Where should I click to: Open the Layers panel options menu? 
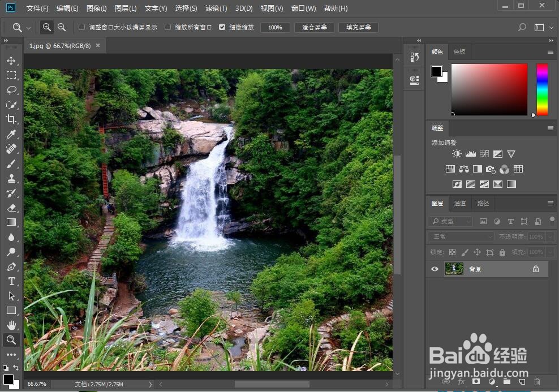(x=551, y=204)
